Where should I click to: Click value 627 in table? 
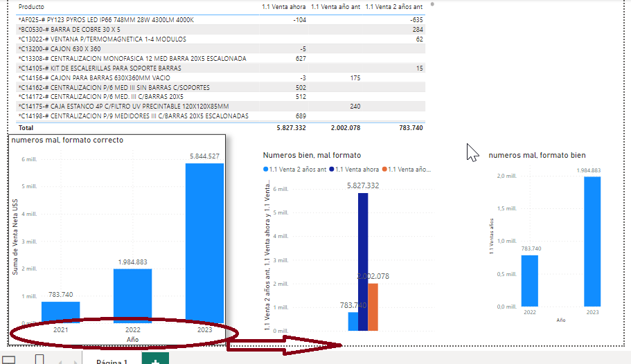coord(301,58)
